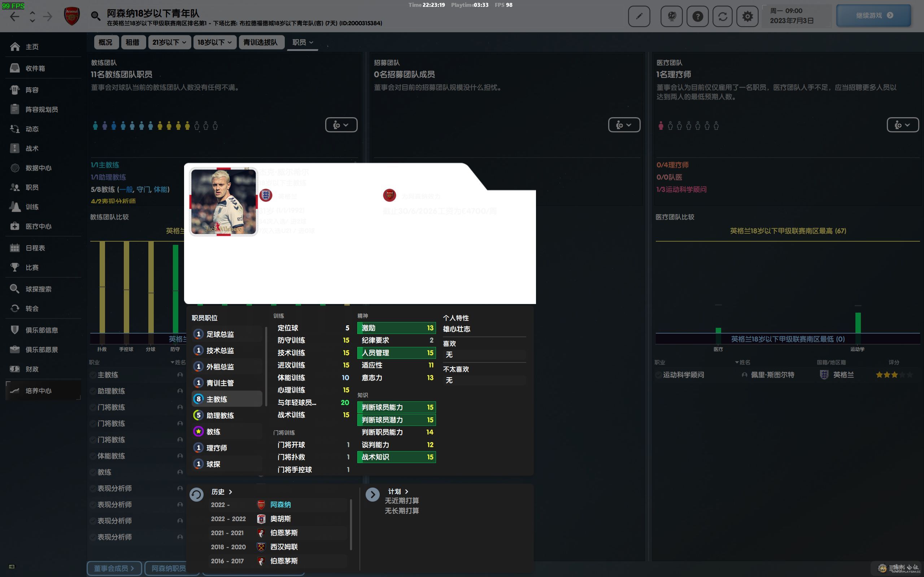Click the pencil edit icon in top bar

(x=639, y=16)
